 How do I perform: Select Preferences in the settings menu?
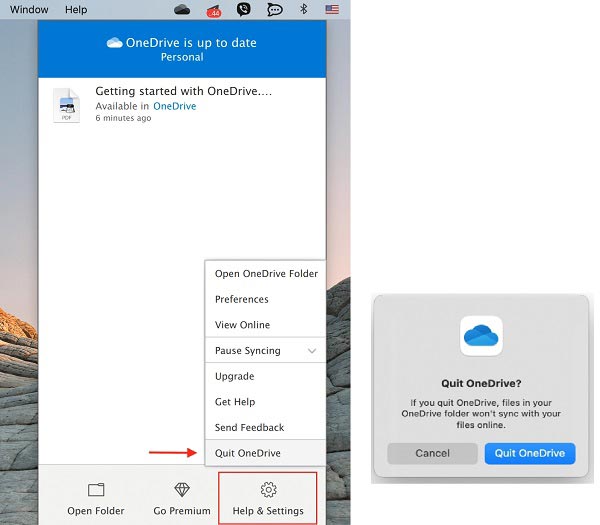tap(266, 299)
